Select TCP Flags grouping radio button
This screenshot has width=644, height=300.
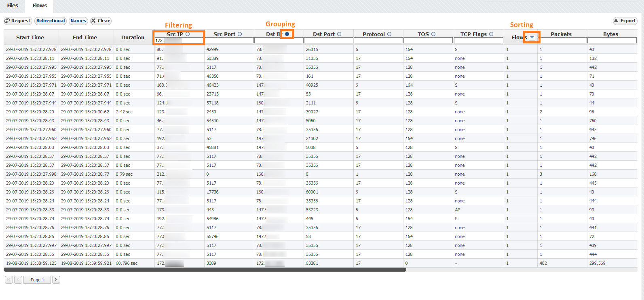click(491, 34)
